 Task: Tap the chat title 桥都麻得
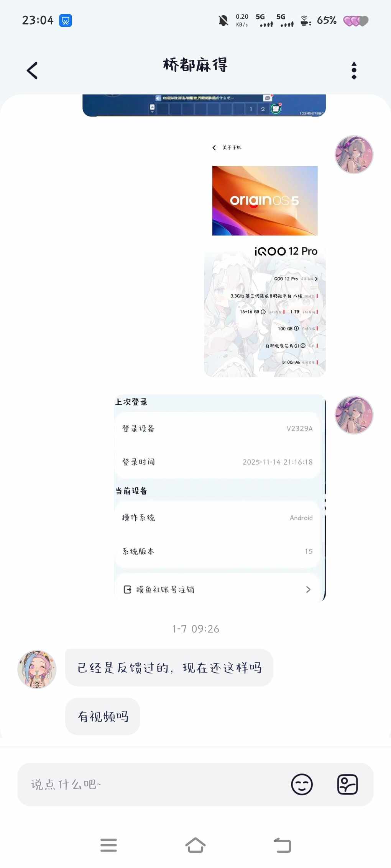195,65
